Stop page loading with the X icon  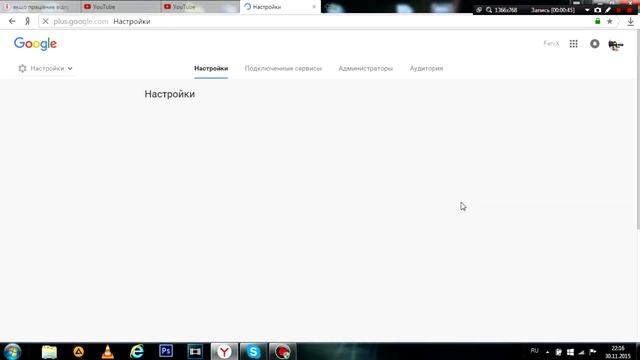[45, 21]
